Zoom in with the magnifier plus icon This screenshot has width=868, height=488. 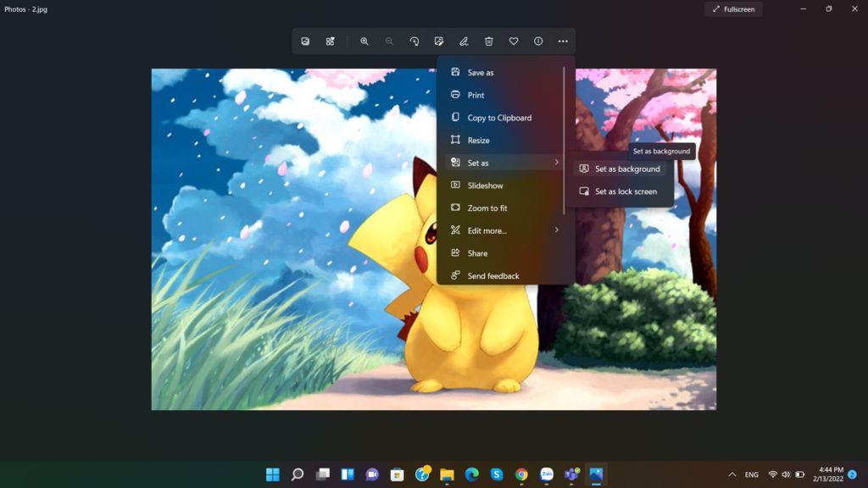pyautogui.click(x=364, y=42)
